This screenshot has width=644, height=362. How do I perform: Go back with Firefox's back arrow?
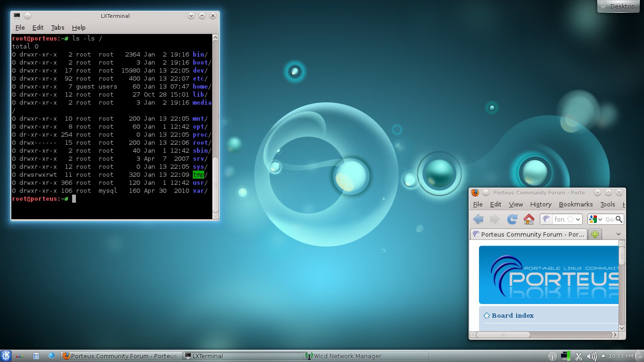pyautogui.click(x=478, y=219)
